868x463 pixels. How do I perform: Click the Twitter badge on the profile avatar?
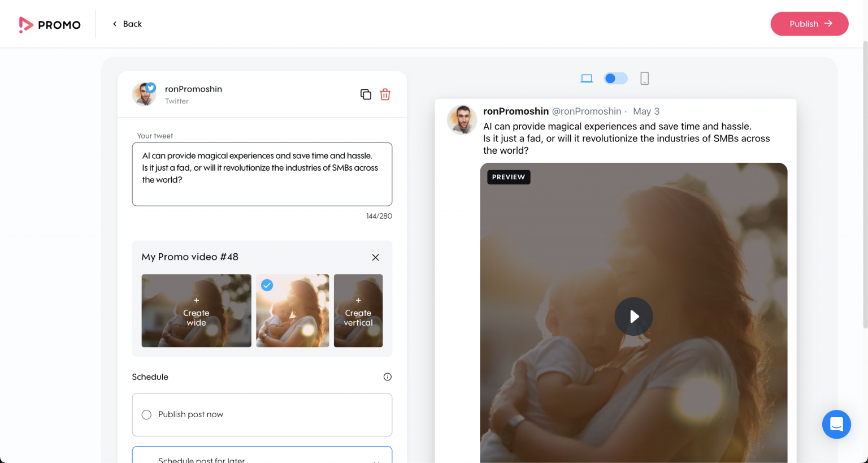(x=150, y=88)
